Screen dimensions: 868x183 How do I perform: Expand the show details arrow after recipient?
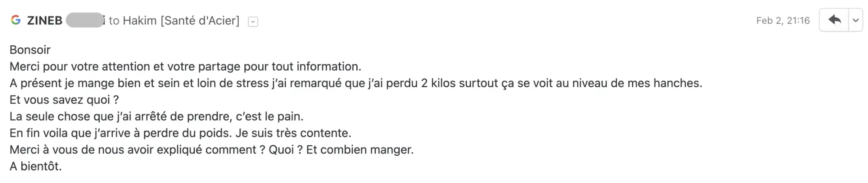[x=253, y=21]
